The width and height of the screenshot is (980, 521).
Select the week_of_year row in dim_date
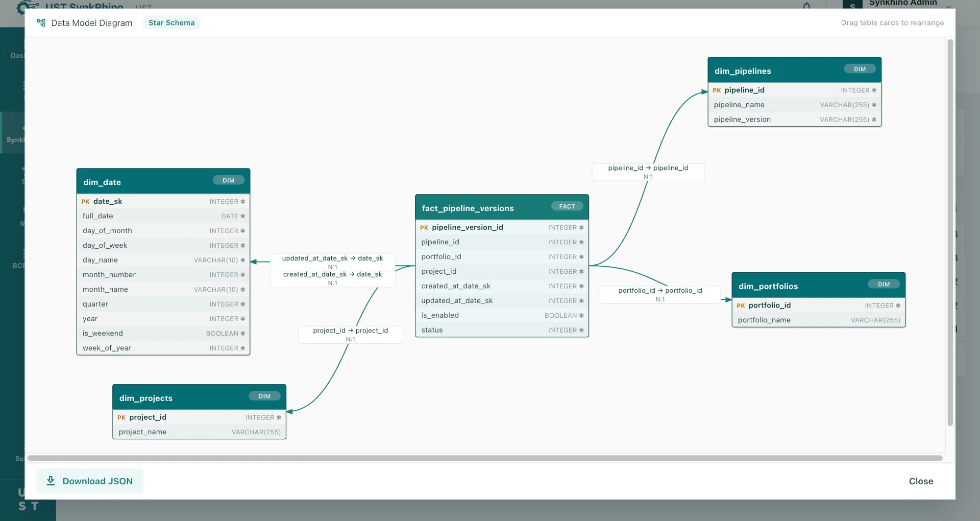coord(163,348)
